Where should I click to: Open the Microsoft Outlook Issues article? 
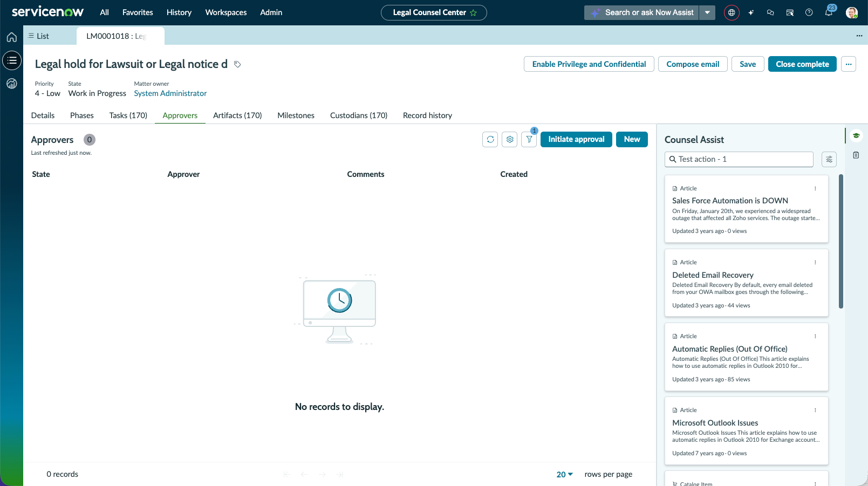pyautogui.click(x=715, y=423)
